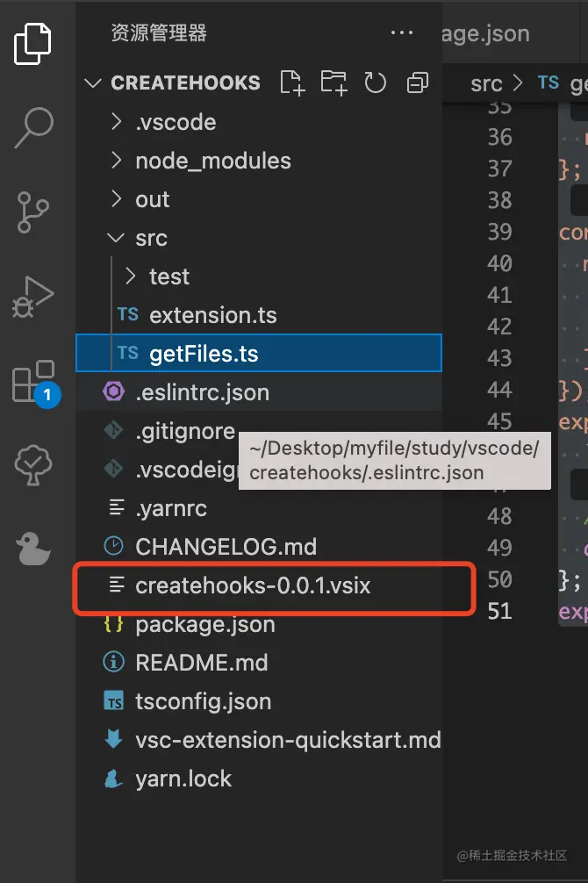The height and width of the screenshot is (883, 588).
Task: Open the explorer more actions menu
Action: [401, 33]
